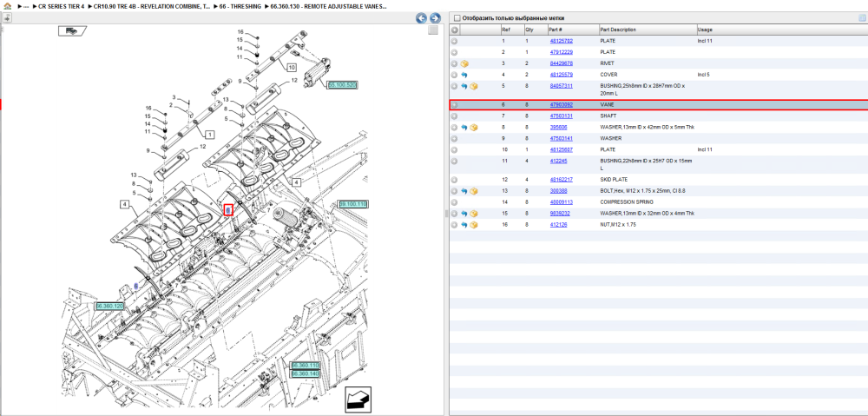Open part number link 47903092

tap(561, 105)
